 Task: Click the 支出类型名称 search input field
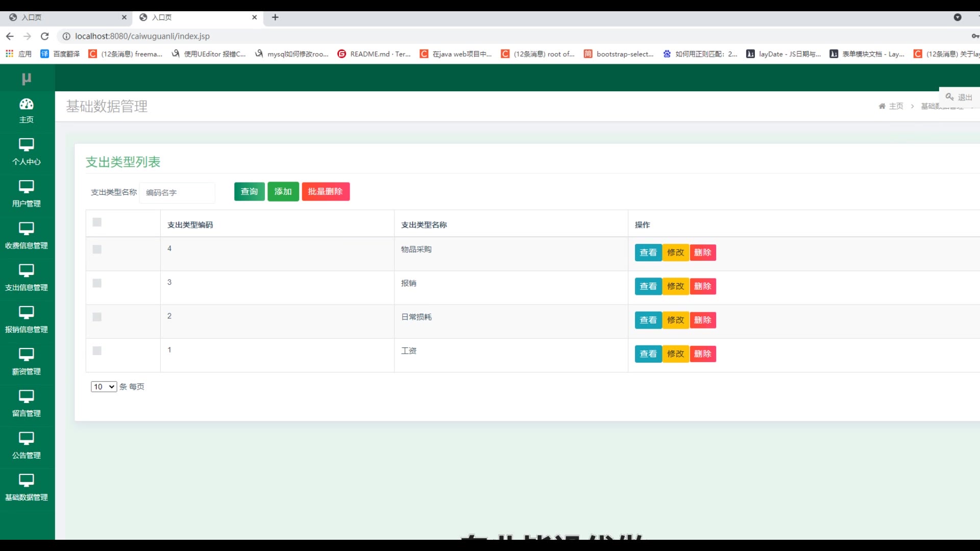pyautogui.click(x=177, y=193)
